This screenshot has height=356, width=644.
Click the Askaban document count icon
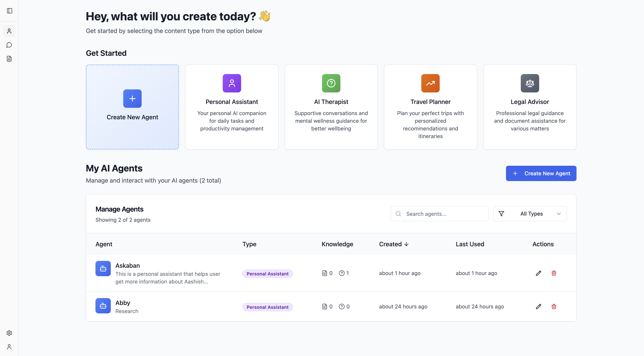tap(324, 273)
